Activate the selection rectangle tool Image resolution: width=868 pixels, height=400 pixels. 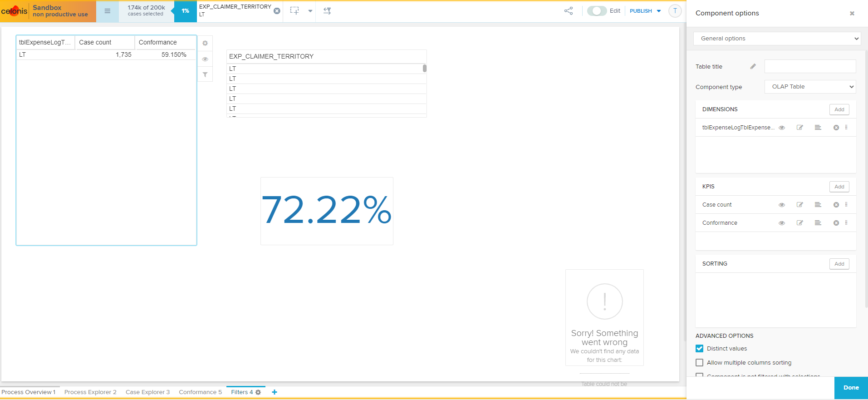[x=294, y=11]
